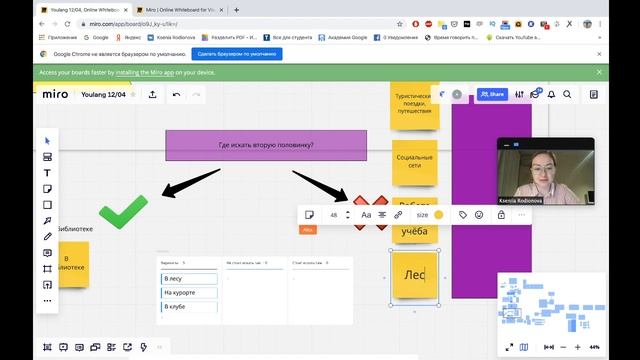Hide the minimap using the map icon
Viewport: 640px width, 360px height.
coord(524,347)
